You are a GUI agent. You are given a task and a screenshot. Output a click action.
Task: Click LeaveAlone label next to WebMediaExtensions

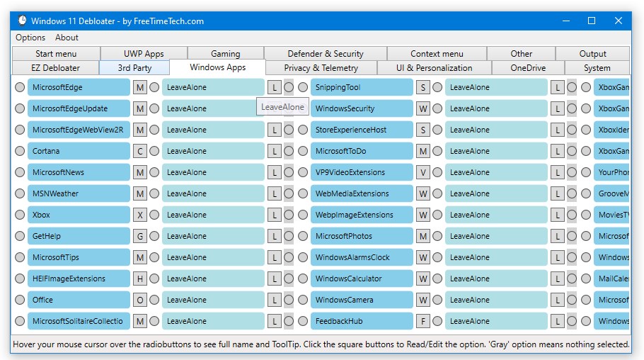(496, 193)
